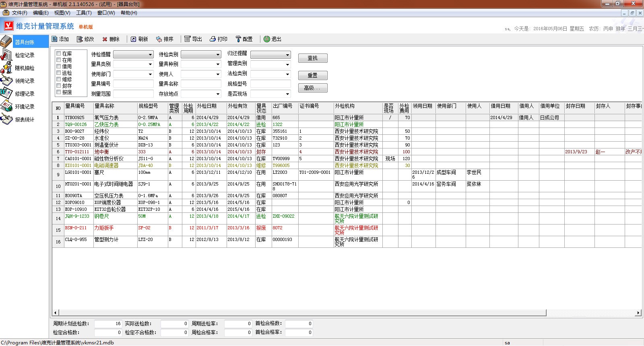644x346 pixels.
Task: Click the 添加 (Add) toolbar icon
Action: click(x=55, y=39)
